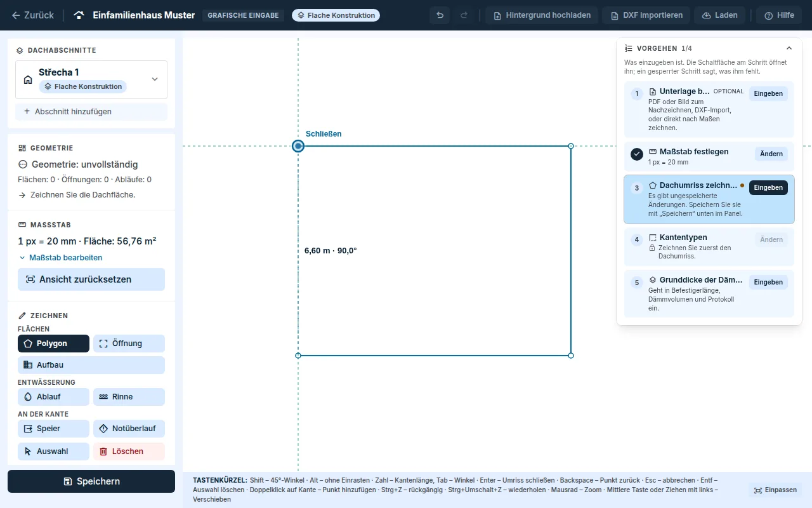Go back with the Zurück button

pos(33,15)
